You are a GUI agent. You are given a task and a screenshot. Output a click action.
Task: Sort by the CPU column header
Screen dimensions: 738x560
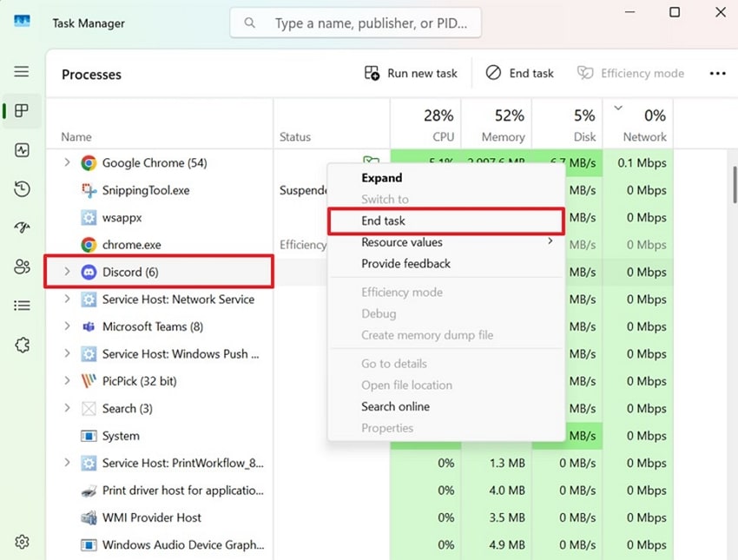[x=425, y=124]
